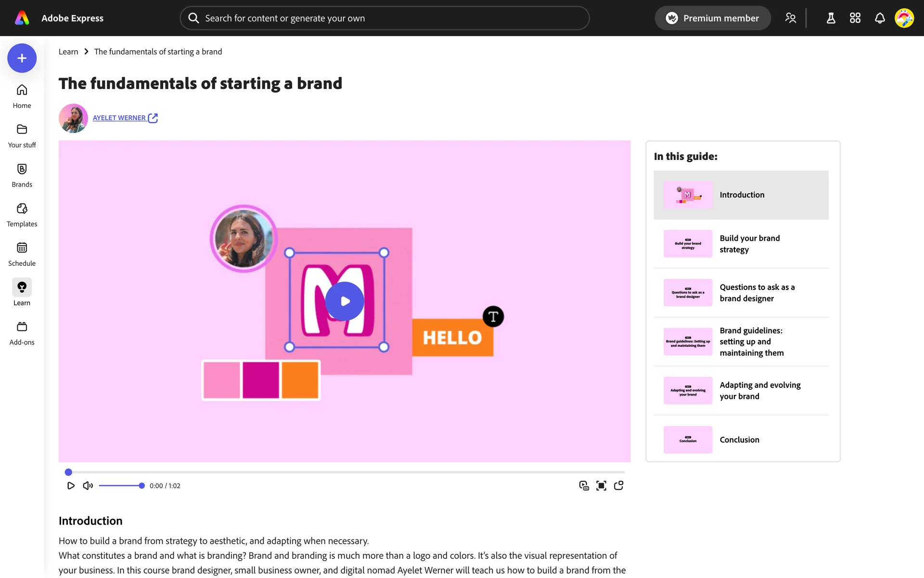Play video with the center play button
This screenshot has width=924, height=578.
tap(345, 302)
